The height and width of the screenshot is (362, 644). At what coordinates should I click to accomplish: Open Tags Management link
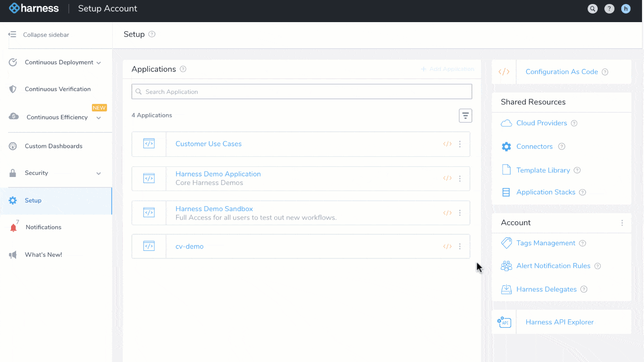pyautogui.click(x=545, y=243)
